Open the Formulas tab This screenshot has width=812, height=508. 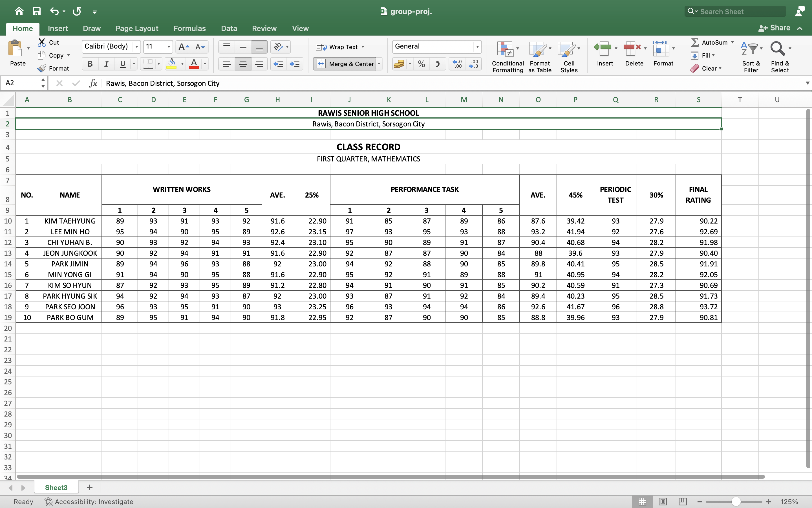pyautogui.click(x=189, y=29)
